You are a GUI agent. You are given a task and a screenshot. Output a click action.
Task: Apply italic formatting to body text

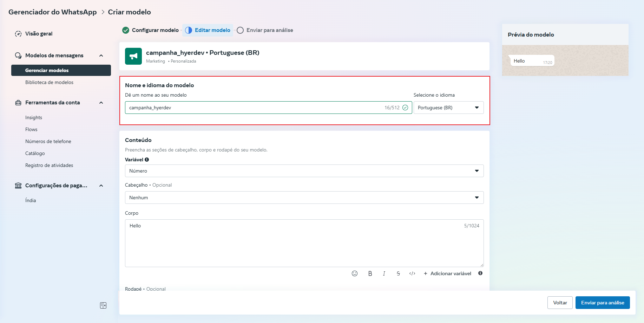[x=384, y=273]
